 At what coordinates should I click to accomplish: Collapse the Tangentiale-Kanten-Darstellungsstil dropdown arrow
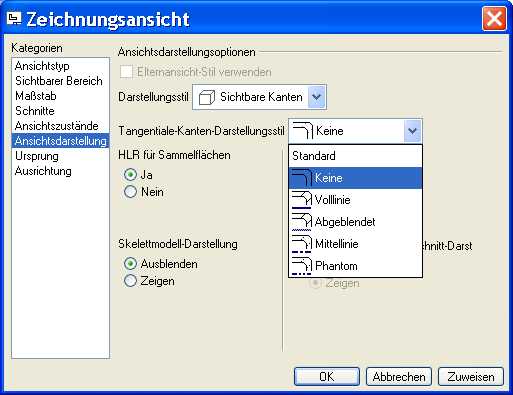coord(412,131)
